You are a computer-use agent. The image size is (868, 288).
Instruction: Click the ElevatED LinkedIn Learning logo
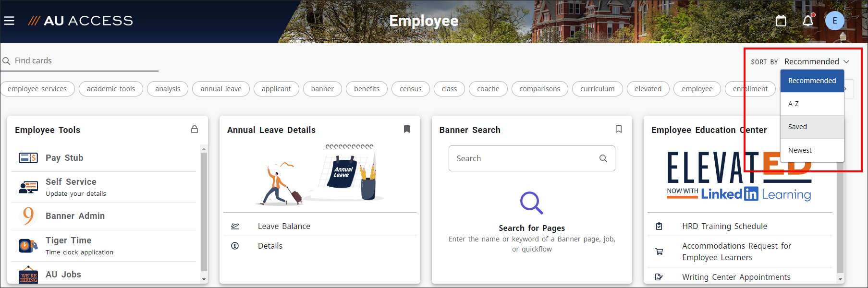(x=739, y=176)
